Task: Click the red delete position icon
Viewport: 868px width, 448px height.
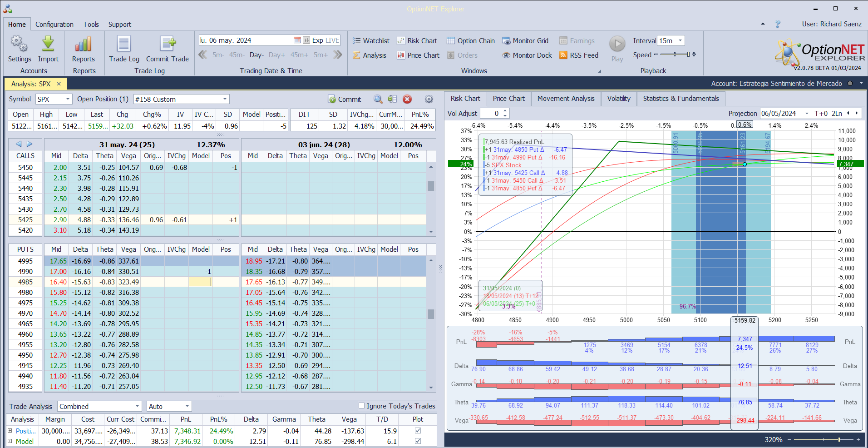Action: 407,99
